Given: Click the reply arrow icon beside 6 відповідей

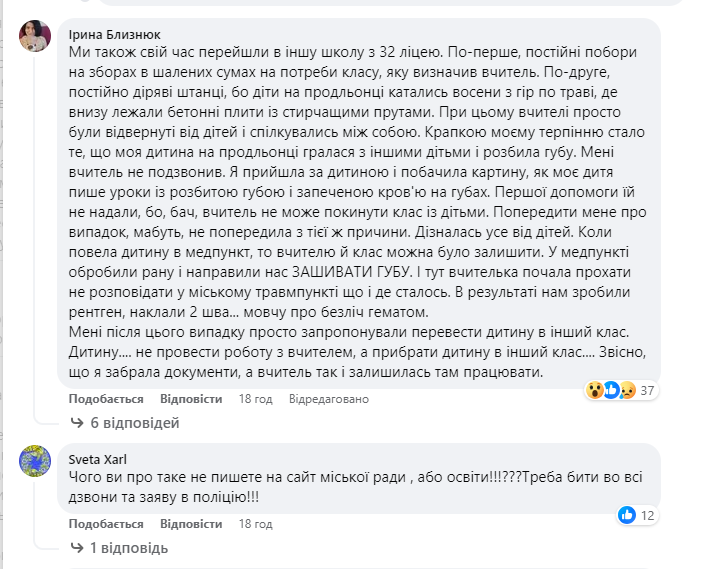Looking at the screenshot, I should click(77, 423).
